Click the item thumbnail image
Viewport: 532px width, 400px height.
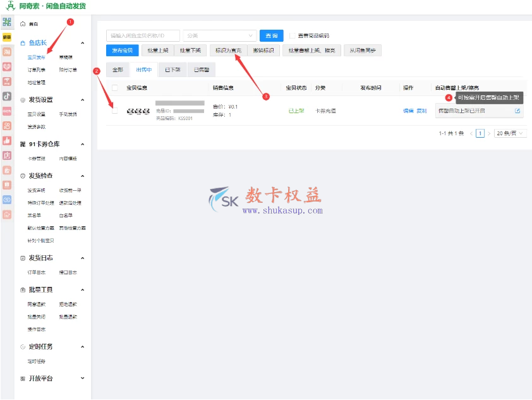[138, 111]
